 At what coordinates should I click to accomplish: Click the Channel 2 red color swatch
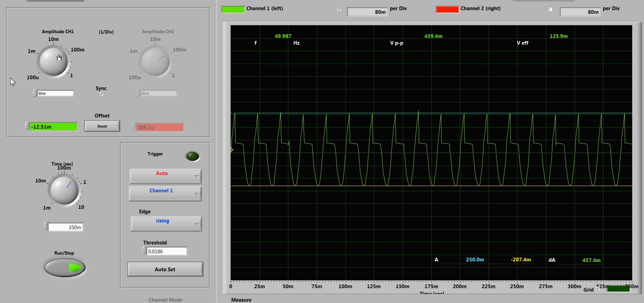(447, 9)
